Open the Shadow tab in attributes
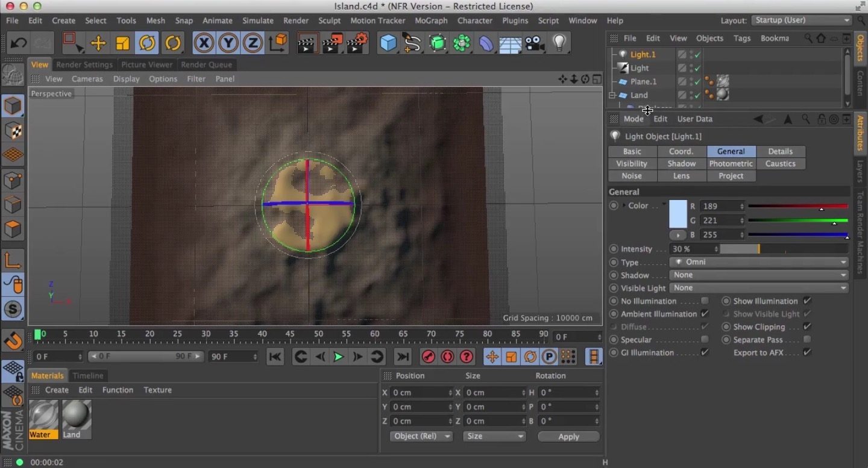Image resolution: width=868 pixels, height=468 pixels. point(682,164)
